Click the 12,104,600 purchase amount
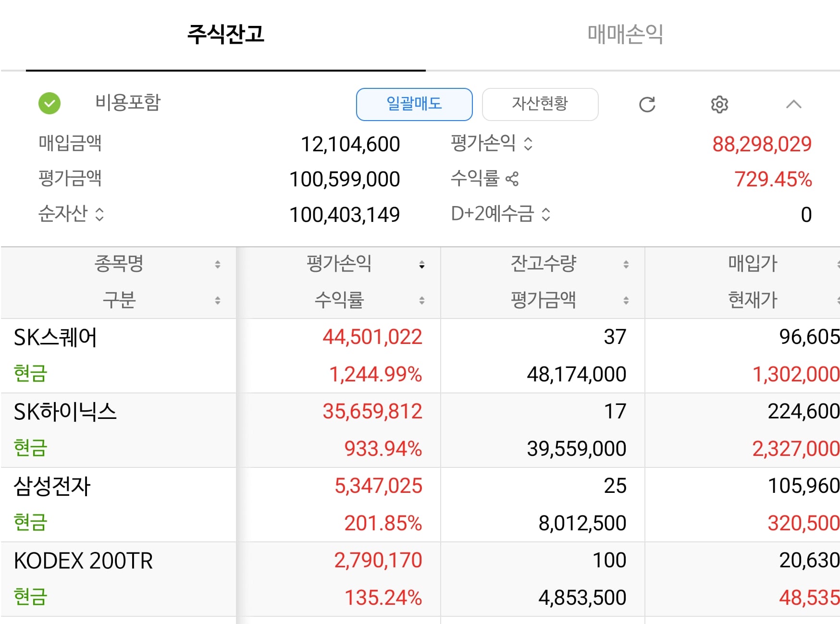 coord(350,144)
